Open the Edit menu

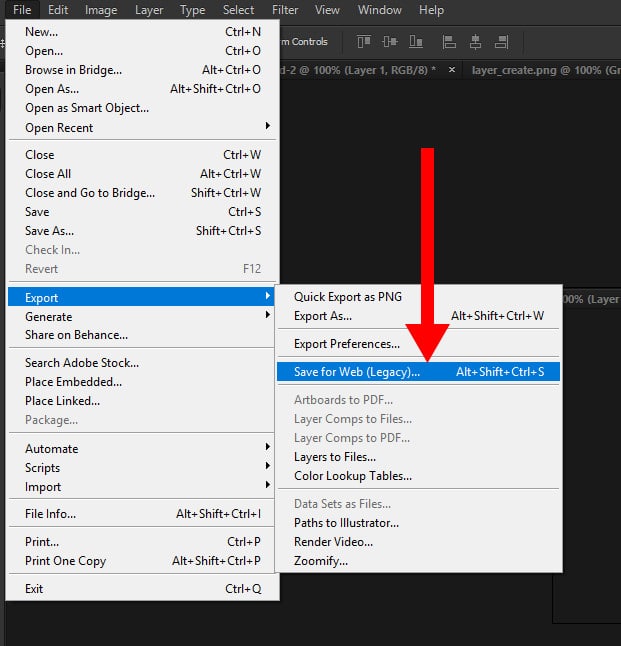point(58,9)
